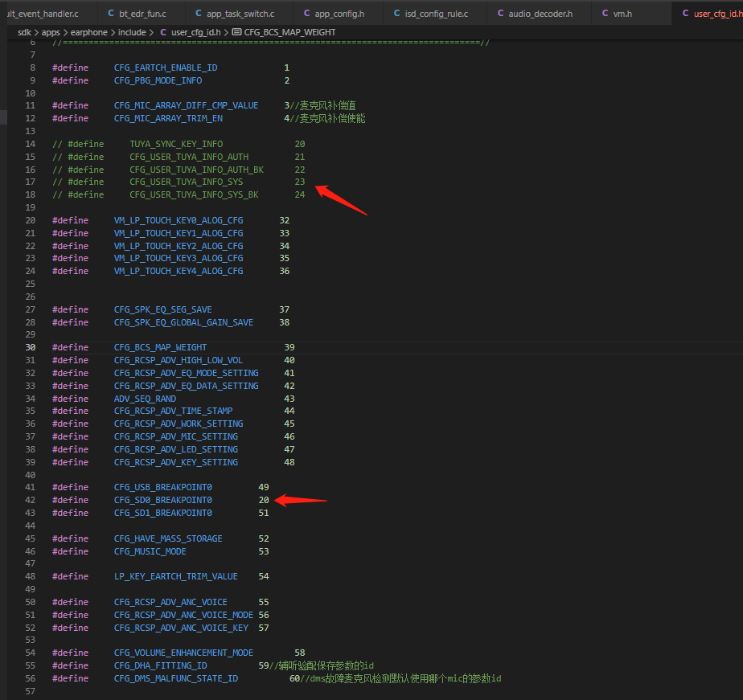This screenshot has width=743, height=700.
Task: Click CFG_BCS_MAP_WEIGHT on line 30
Action: 160,347
